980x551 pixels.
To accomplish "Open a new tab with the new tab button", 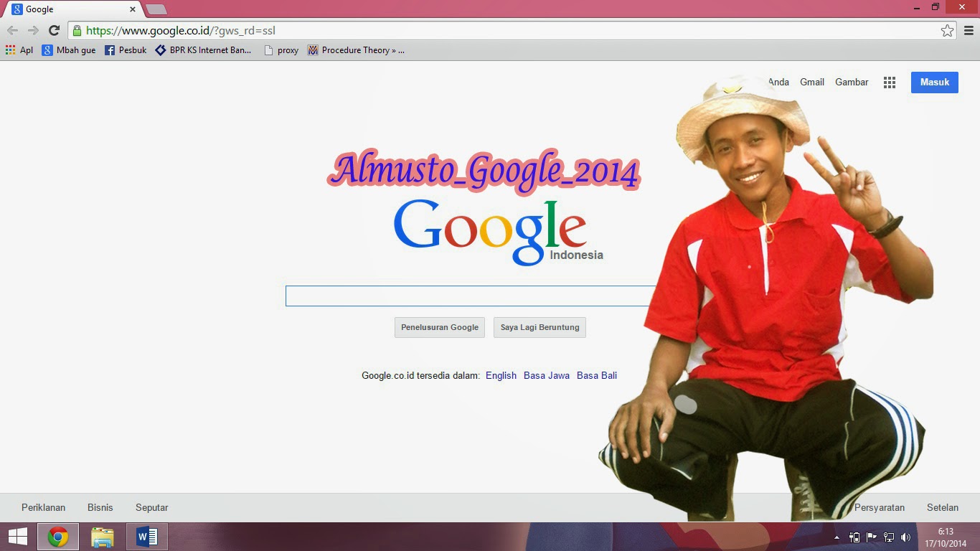I will (x=156, y=9).
